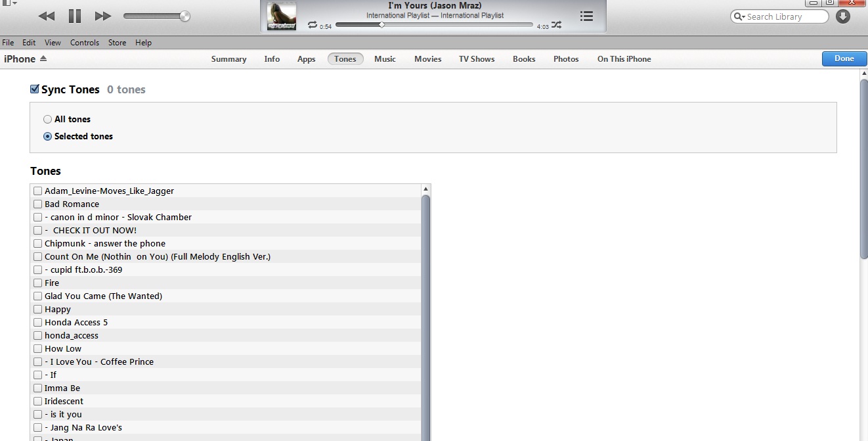Check Glad You Came tone

click(37, 296)
